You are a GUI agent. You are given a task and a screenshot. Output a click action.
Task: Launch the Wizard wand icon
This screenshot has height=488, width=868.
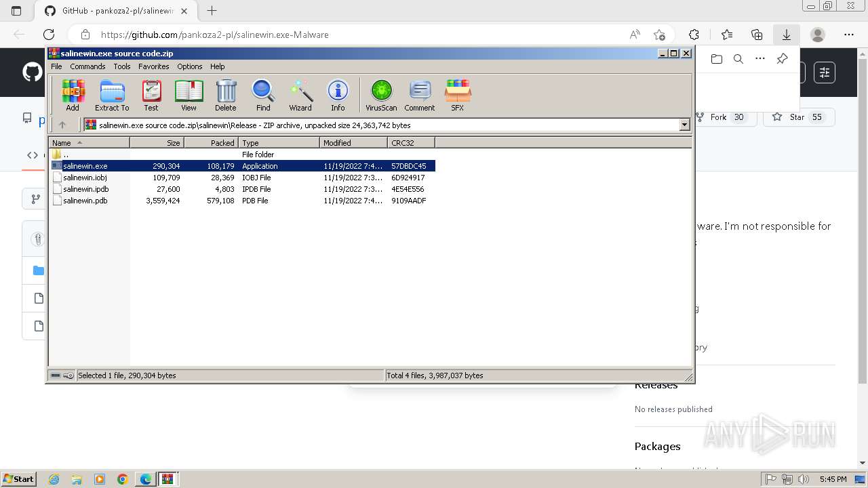click(300, 95)
